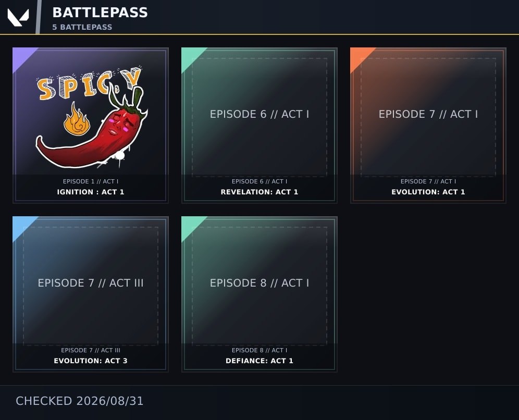Click the REVELATION: ACT 1 label
Viewport: 519px width, 420px height.
[x=259, y=192]
